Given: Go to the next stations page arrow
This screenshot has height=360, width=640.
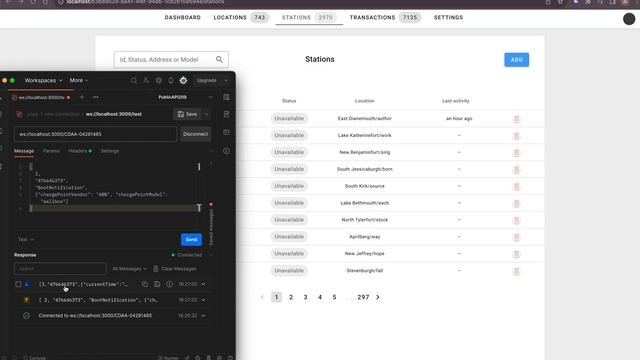Looking at the screenshot, I should 378,297.
